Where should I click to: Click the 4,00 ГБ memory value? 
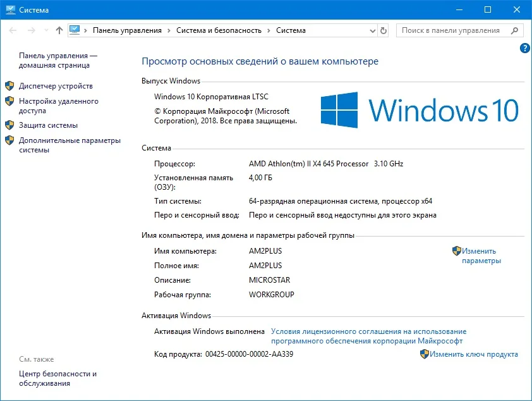260,178
